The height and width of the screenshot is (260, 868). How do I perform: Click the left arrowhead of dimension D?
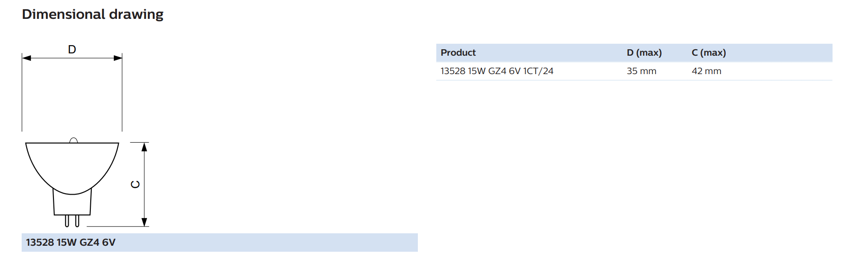pos(27,58)
